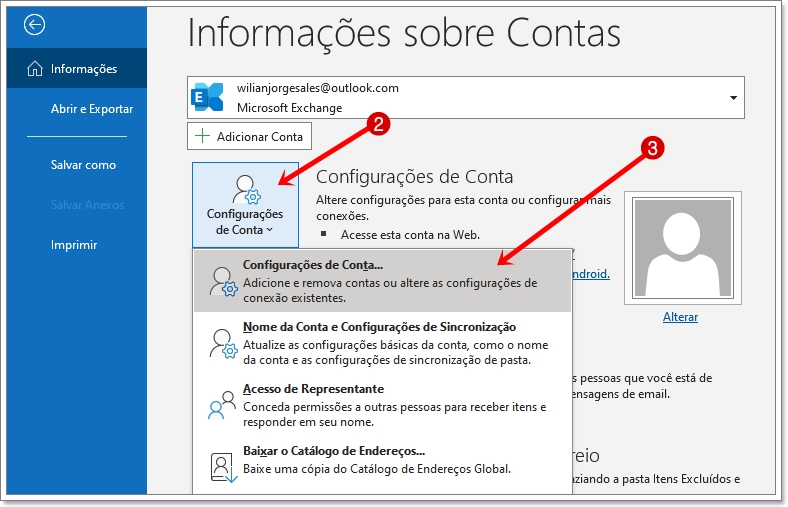This screenshot has width=788, height=507.
Task: Click the home icon beside Informações
Action: (x=35, y=68)
